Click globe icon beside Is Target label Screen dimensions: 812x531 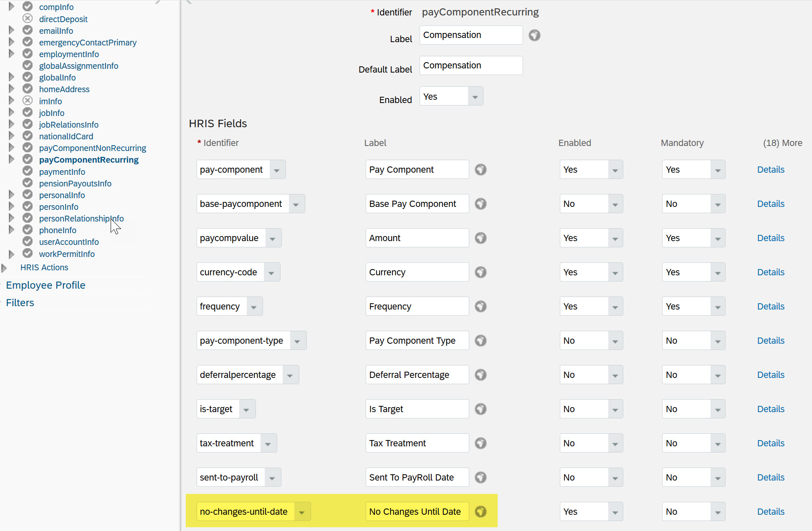481,409
